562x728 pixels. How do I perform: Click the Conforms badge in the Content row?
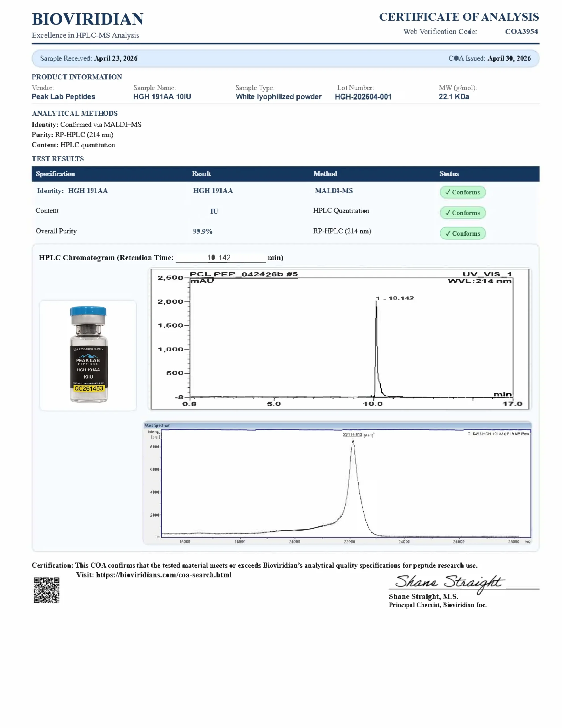462,213
